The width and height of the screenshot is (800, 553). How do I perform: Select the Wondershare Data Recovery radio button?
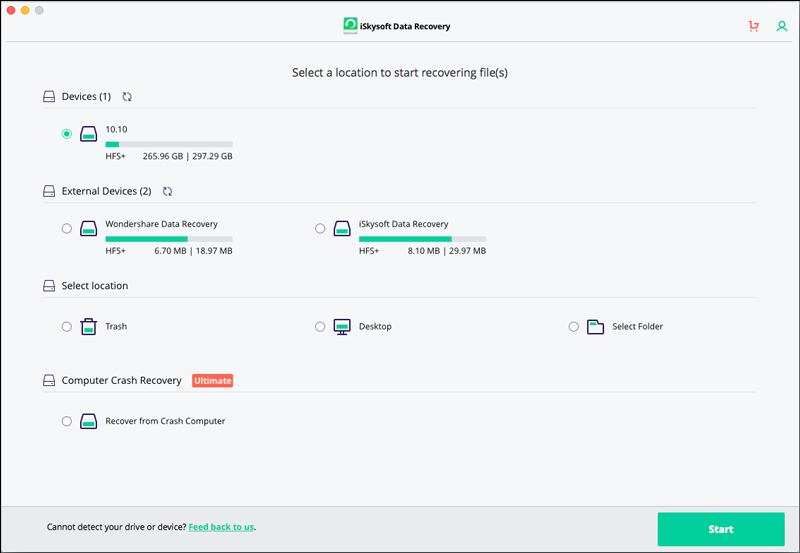point(67,229)
